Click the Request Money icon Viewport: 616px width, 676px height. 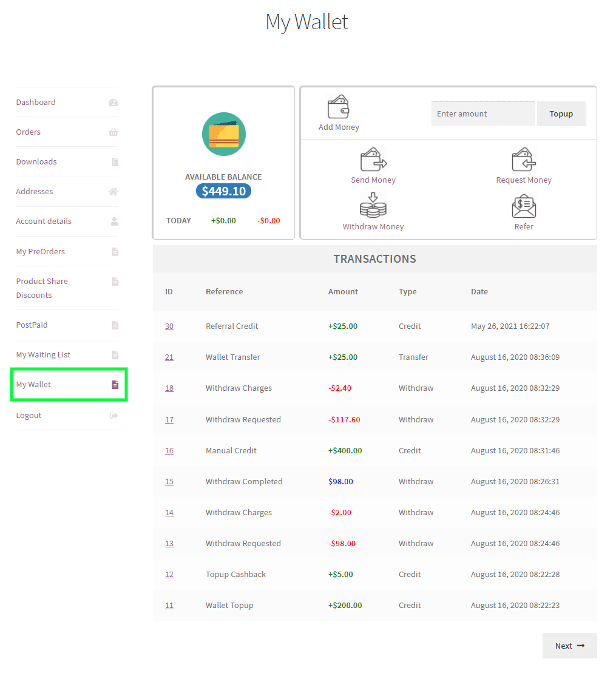(523, 159)
